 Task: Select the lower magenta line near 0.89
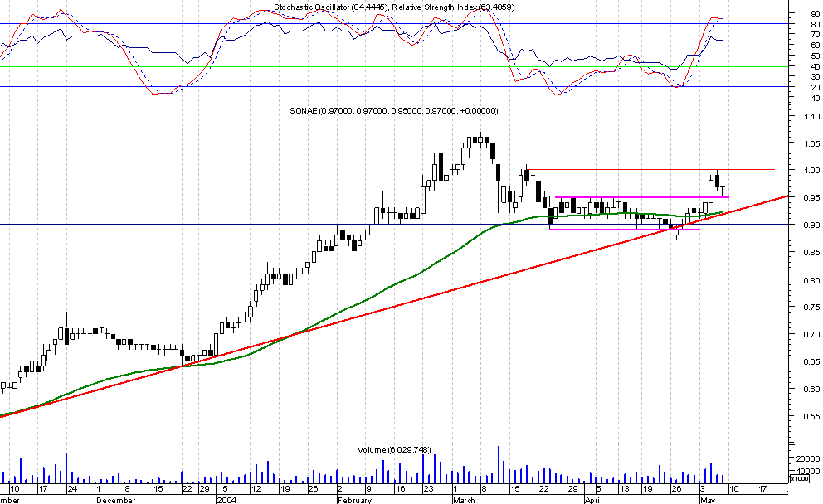[625, 230]
